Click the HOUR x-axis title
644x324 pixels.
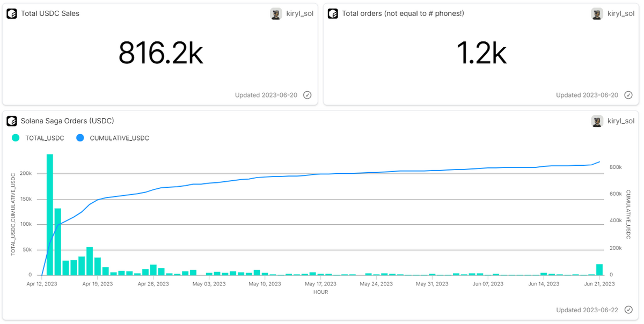(320, 292)
